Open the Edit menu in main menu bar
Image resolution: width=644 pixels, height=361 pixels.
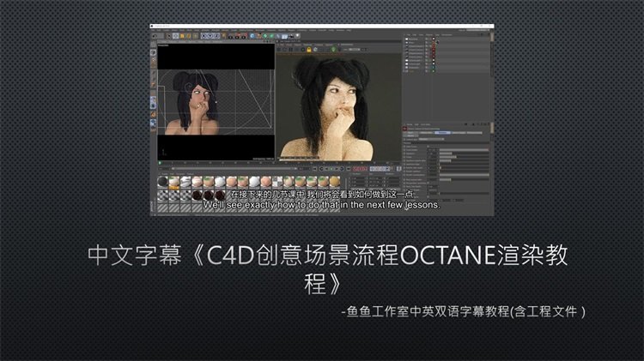160,30
